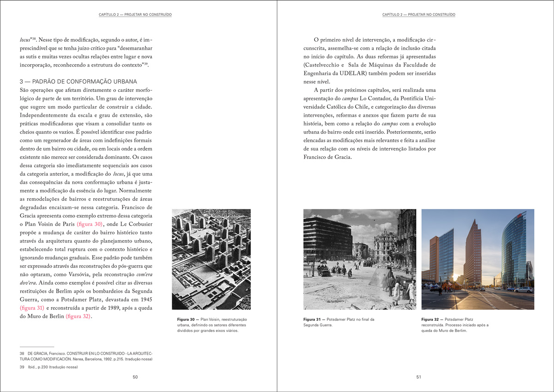Click the paragraph starting 'O primeiro nível de intervenção'
This screenshot has height=392, width=554.
click(370, 61)
